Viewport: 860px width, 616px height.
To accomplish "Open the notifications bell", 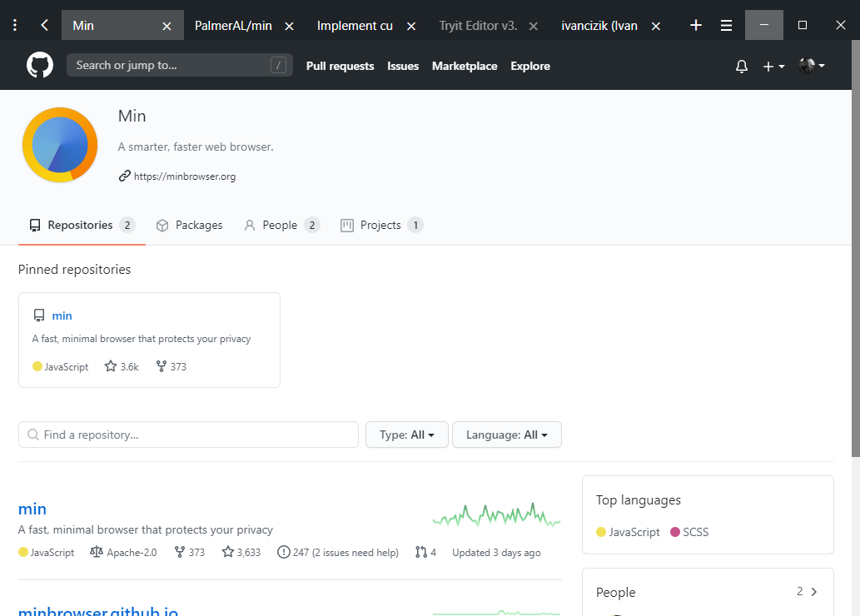I will [742, 67].
